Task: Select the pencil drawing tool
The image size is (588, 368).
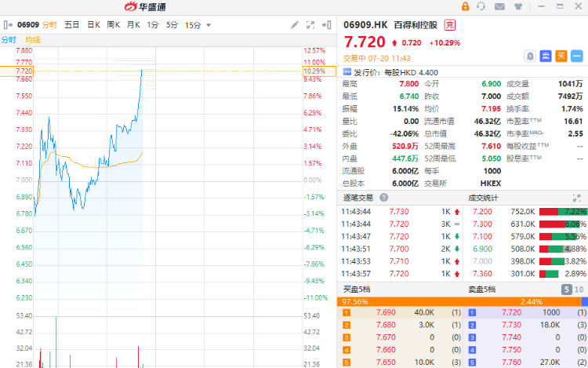Action: pyautogui.click(x=294, y=25)
